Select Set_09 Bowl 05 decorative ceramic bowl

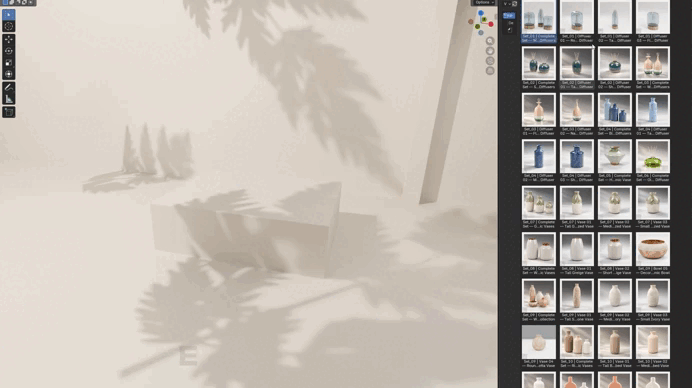point(653,253)
